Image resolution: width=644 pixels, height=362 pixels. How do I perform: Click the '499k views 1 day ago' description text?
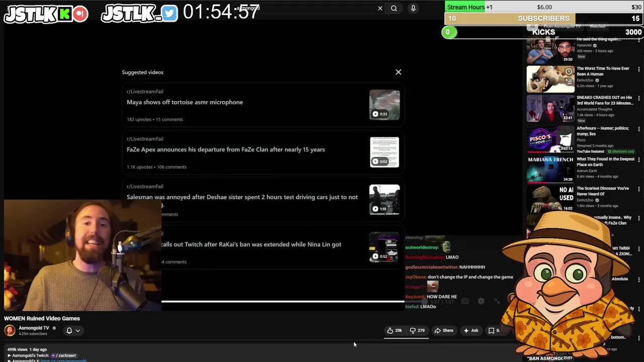[x=27, y=349]
